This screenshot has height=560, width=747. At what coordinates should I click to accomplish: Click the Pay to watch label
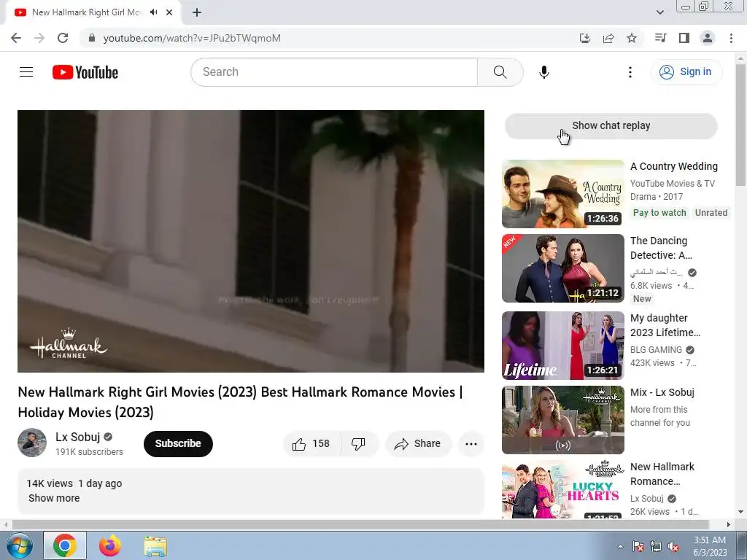(x=659, y=213)
